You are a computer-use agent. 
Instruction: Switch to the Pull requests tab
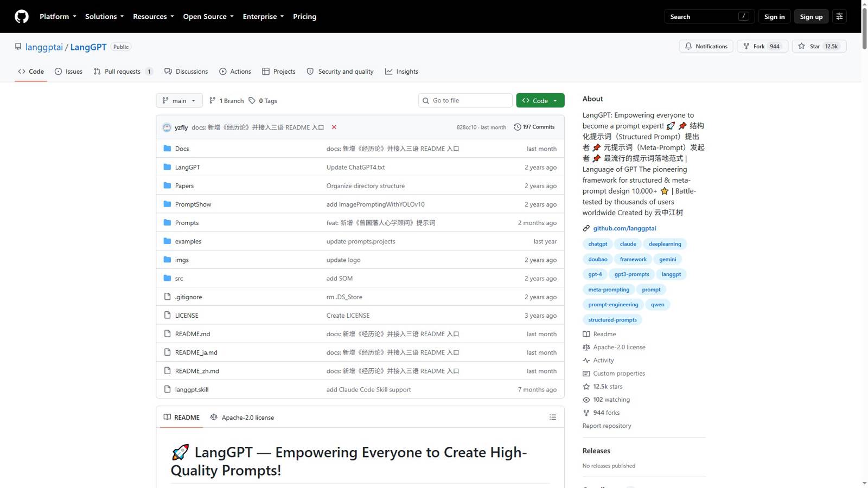pos(123,71)
